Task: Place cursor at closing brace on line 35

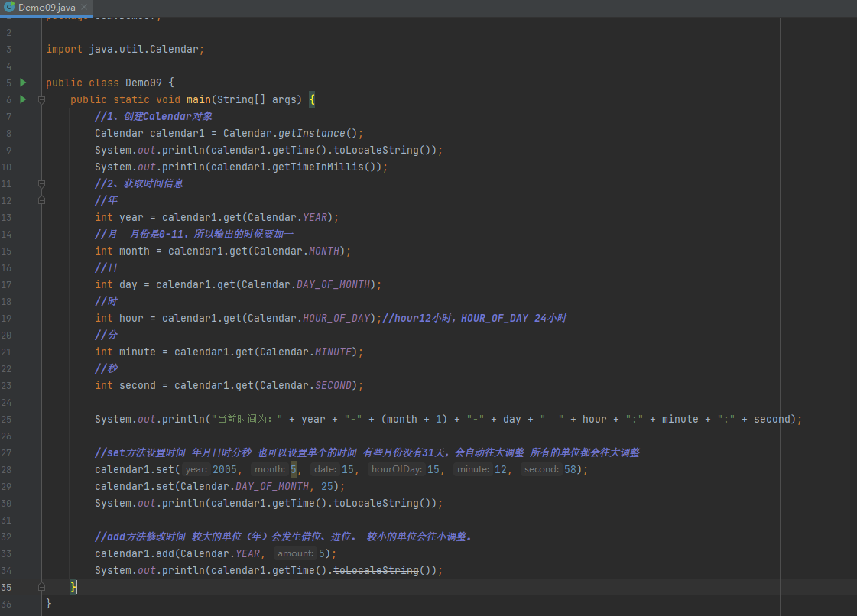Action: tap(74, 587)
